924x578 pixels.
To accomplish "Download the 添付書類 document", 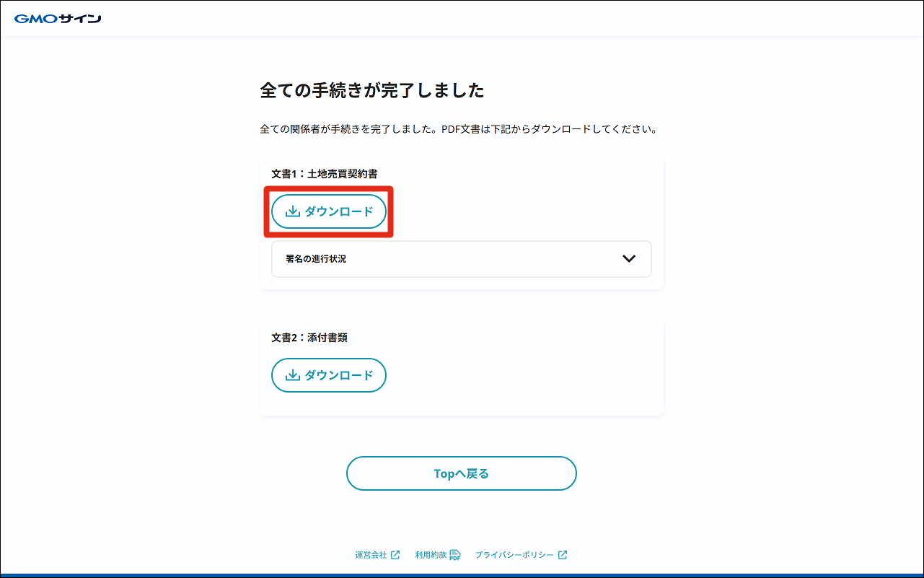I will coord(329,375).
